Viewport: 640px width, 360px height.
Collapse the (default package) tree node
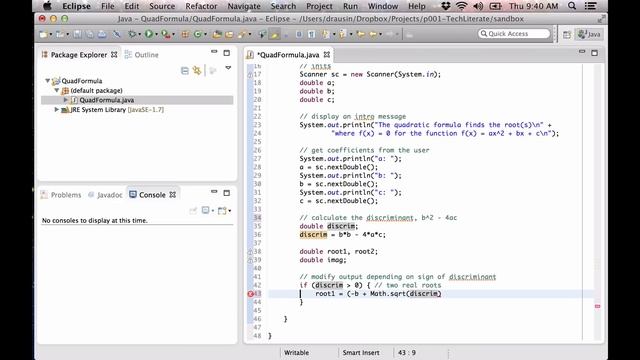pos(57,90)
